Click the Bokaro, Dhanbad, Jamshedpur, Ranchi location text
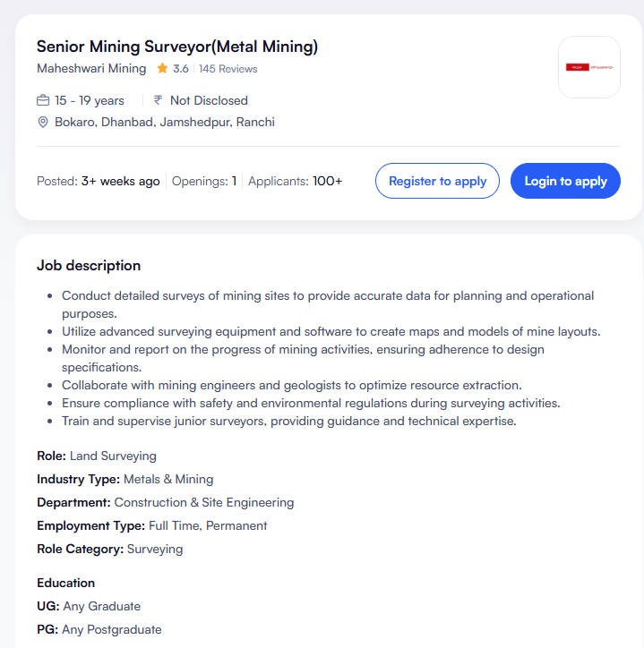Viewport: 644px width, 648px height. (x=165, y=122)
